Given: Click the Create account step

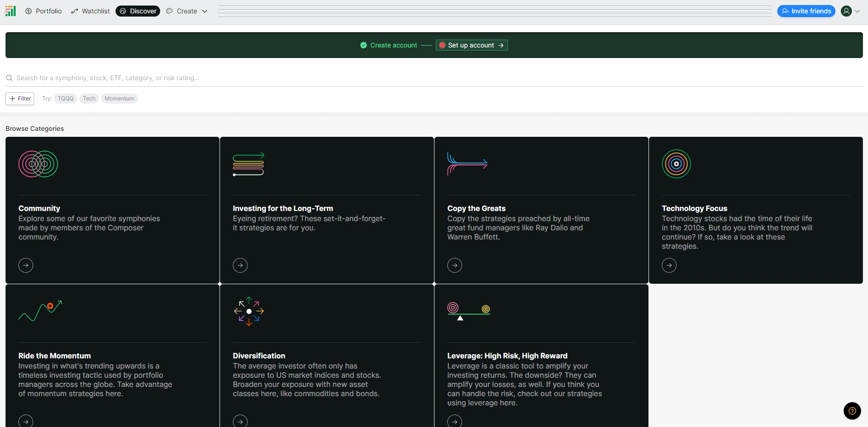Looking at the screenshot, I should pyautogui.click(x=389, y=45).
